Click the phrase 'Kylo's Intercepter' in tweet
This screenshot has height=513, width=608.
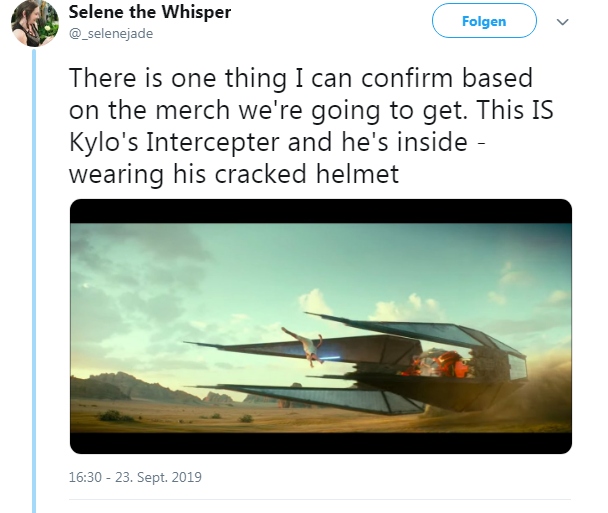pos(174,142)
